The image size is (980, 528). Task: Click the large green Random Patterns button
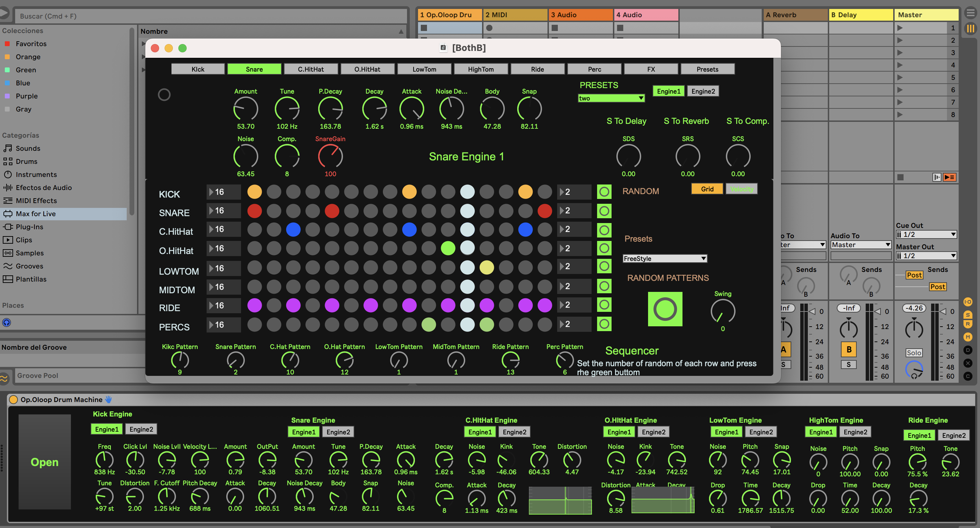[x=665, y=309]
